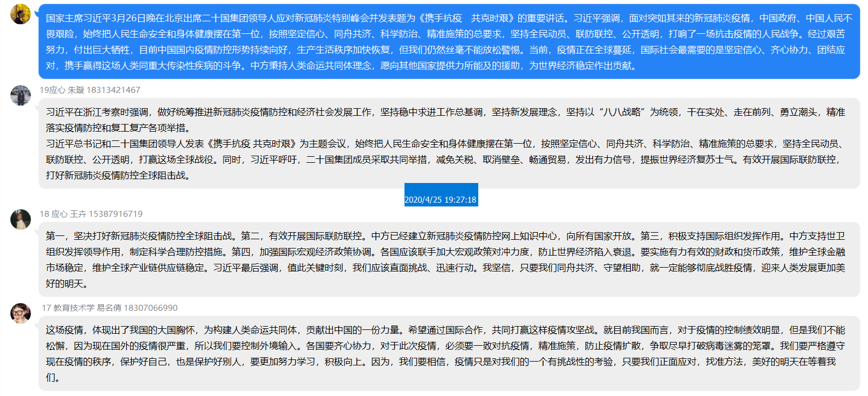Click 王卉's round avatar picture
The width and height of the screenshot is (868, 396).
point(21,220)
